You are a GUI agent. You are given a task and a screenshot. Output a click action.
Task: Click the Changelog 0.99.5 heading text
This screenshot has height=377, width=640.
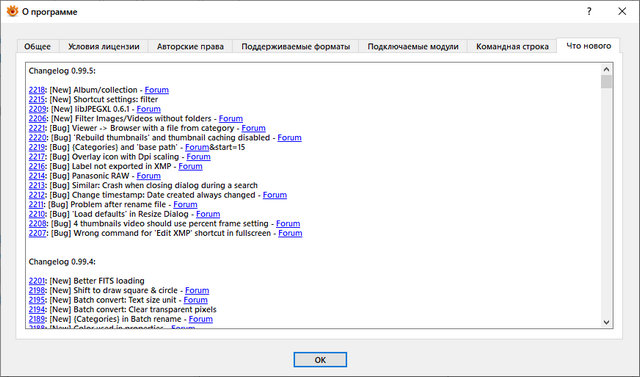coord(62,71)
